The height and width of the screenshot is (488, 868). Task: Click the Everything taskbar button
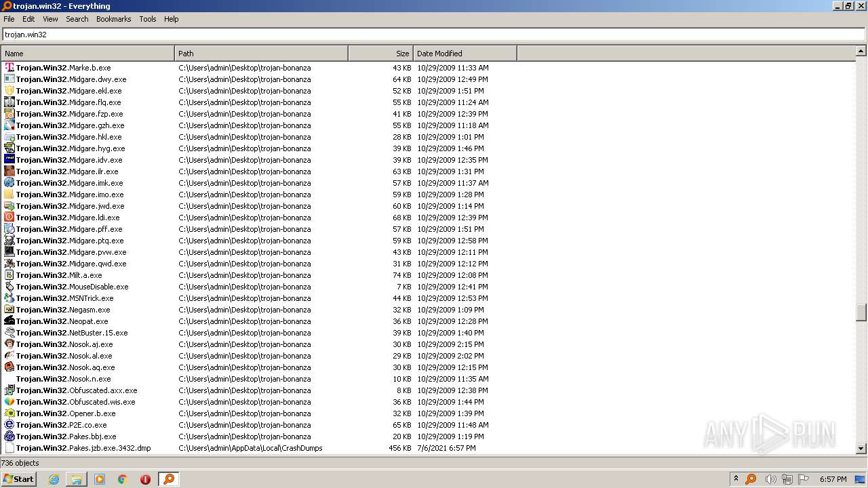click(x=168, y=479)
